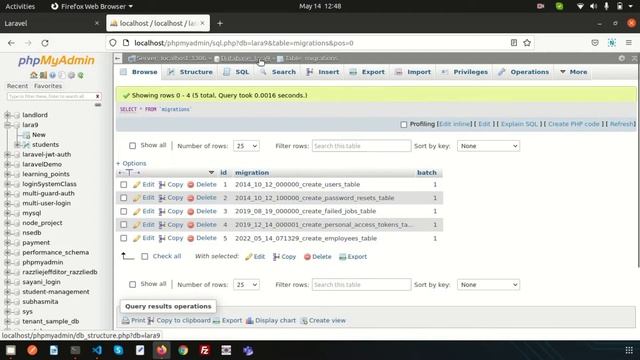640x360 pixels.
Task: Sort by migration column header
Action: point(252,173)
